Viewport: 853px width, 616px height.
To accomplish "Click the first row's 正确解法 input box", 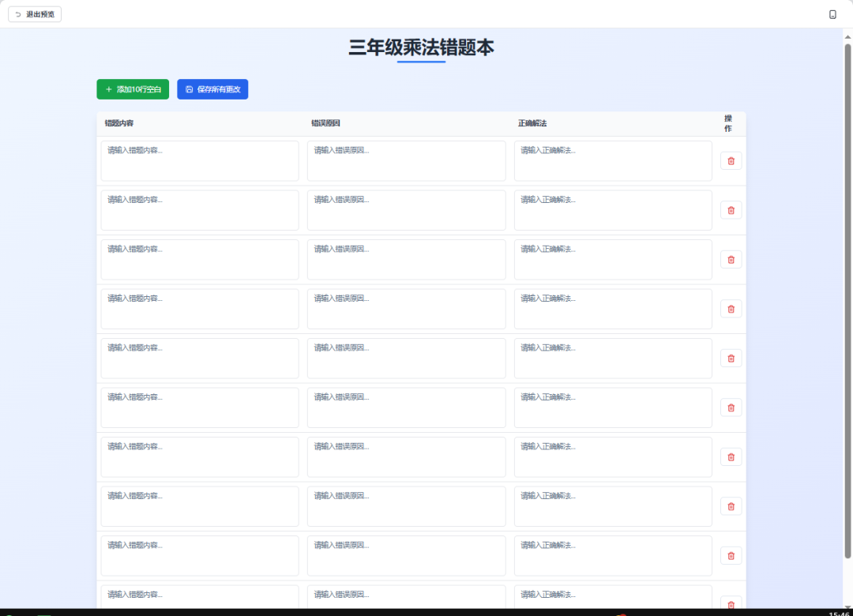I will (613, 160).
